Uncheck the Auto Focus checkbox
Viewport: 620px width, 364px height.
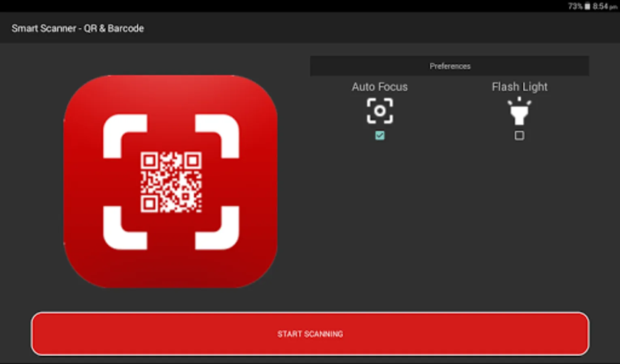tap(380, 135)
